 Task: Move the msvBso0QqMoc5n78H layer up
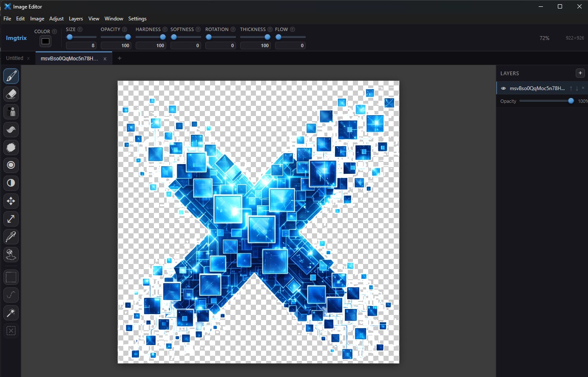coord(571,88)
